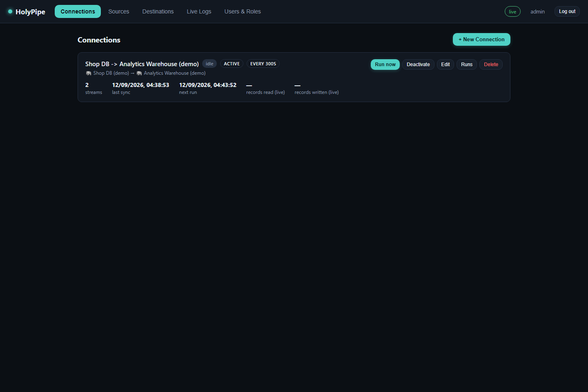This screenshot has height=392, width=588.
Task: Click the idle status badge
Action: click(209, 64)
